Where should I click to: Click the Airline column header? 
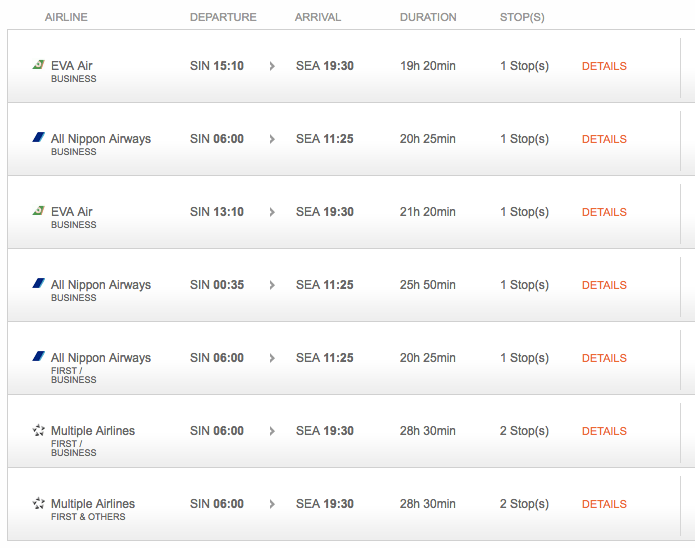click(67, 17)
